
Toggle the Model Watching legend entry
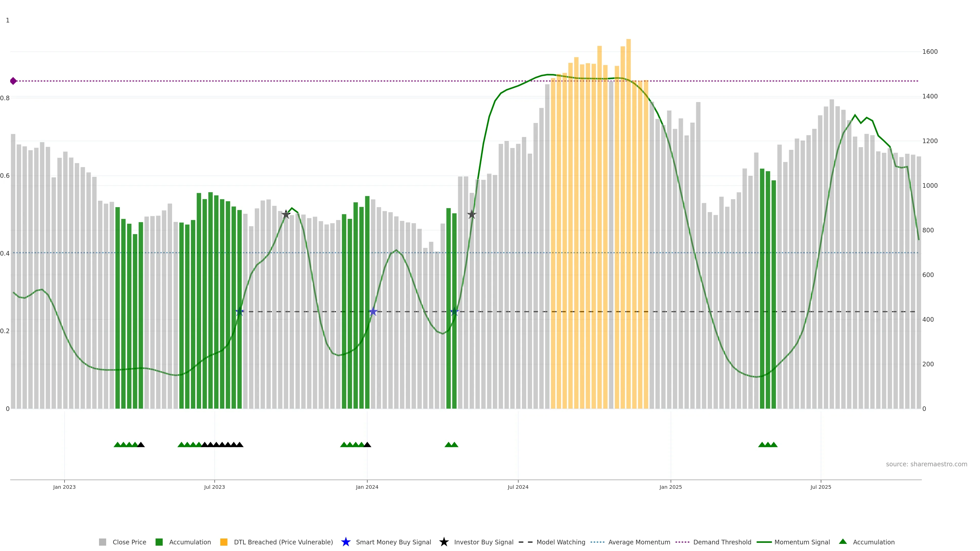tap(560, 542)
